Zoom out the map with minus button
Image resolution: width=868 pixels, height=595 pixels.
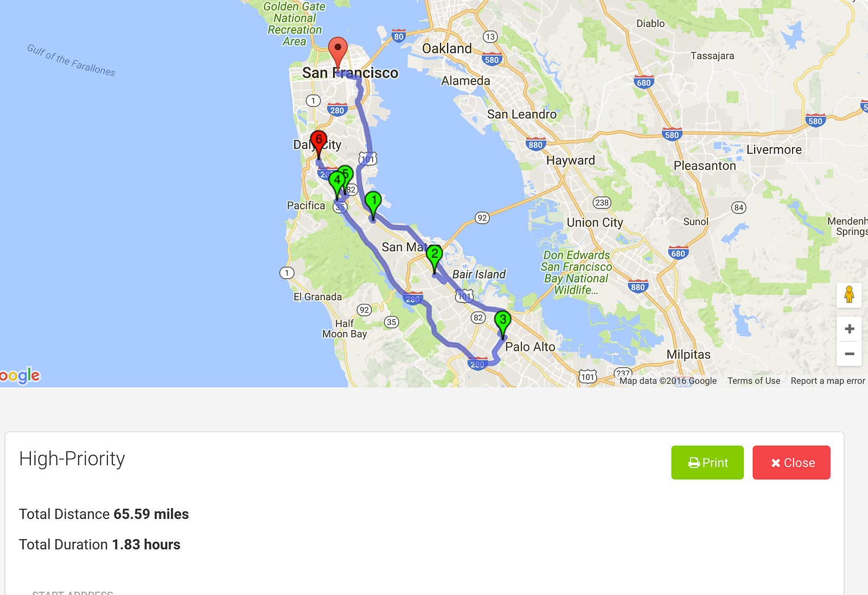pos(849,354)
